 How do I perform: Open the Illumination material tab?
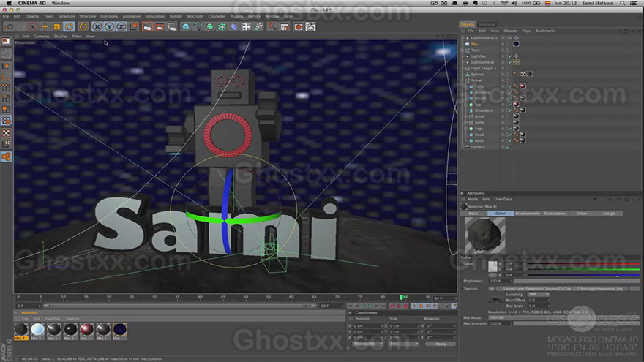pos(555,214)
